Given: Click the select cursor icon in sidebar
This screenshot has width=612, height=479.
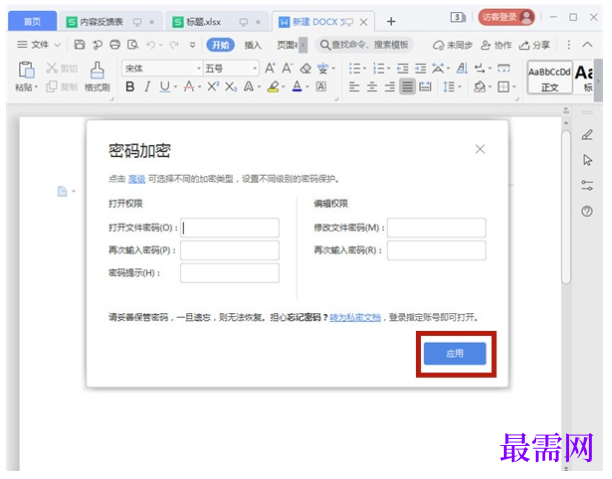Looking at the screenshot, I should pyautogui.click(x=587, y=160).
